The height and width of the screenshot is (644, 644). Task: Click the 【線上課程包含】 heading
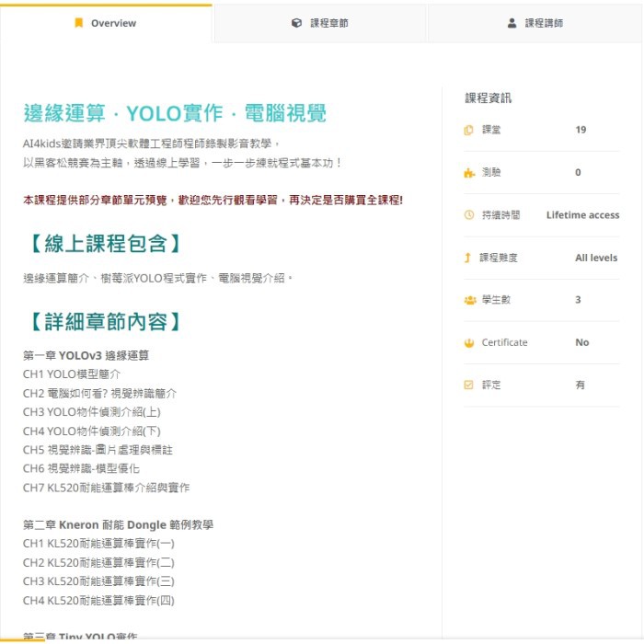[104, 244]
